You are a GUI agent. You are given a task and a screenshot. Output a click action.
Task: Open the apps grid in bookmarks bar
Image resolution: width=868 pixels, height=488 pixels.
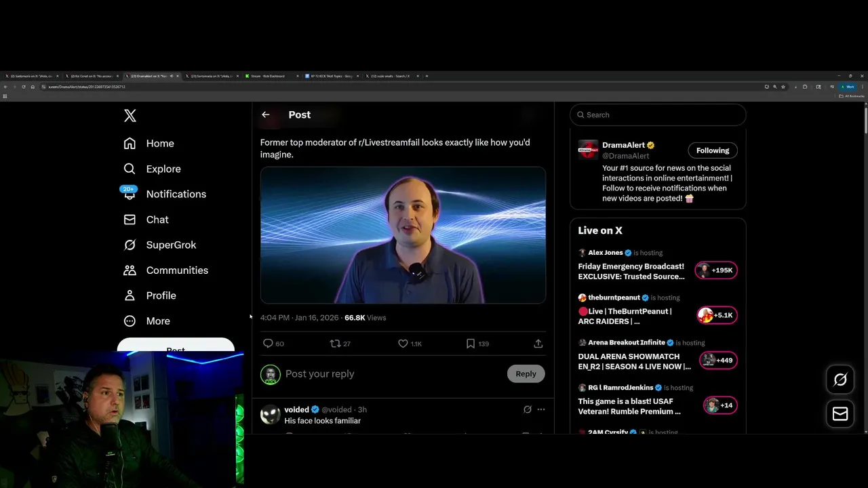(x=5, y=96)
